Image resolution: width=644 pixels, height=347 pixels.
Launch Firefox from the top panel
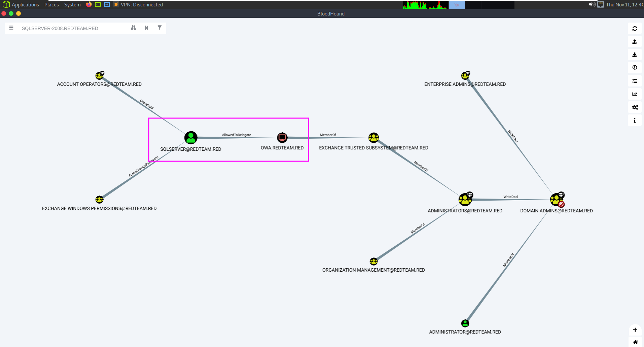(89, 4)
